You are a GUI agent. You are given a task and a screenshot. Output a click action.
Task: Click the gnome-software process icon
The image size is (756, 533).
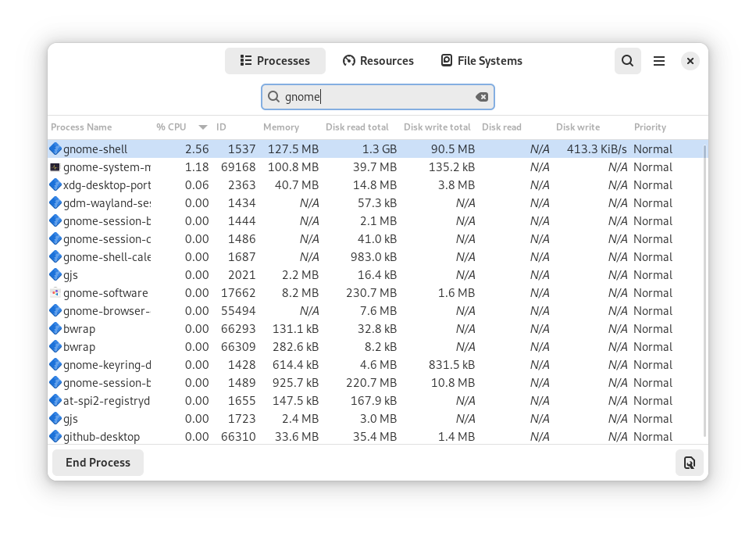[55, 293]
